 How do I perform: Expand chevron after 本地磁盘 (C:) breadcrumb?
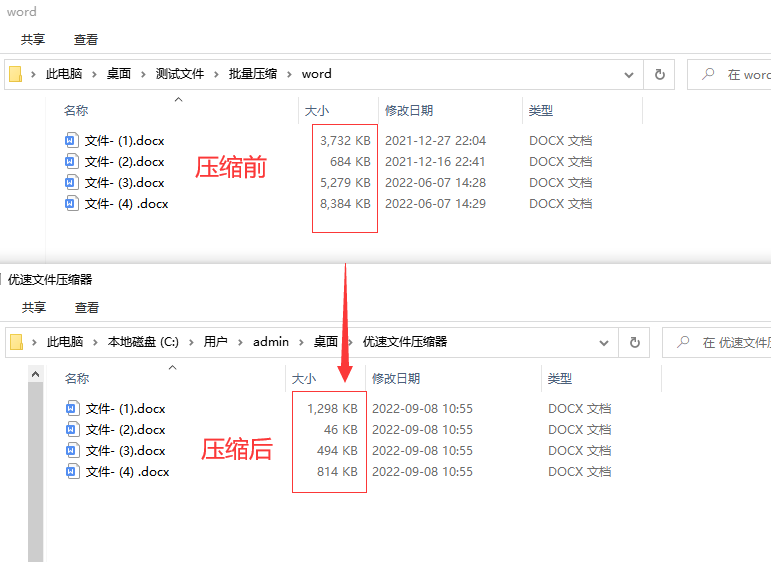coord(191,342)
